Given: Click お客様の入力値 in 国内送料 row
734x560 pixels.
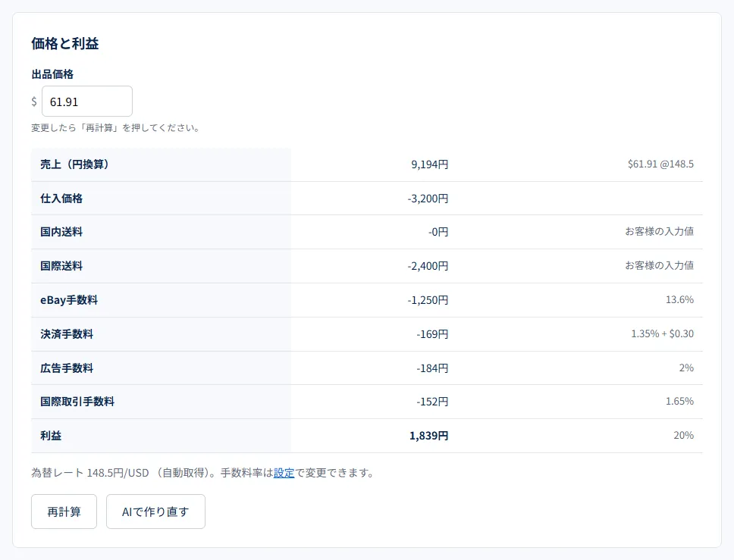Looking at the screenshot, I should tap(659, 231).
